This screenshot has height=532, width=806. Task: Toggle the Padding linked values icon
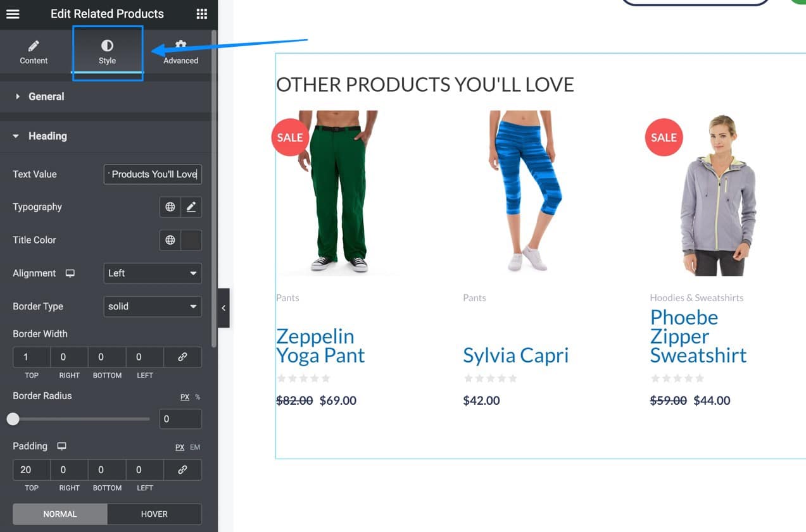coord(182,469)
